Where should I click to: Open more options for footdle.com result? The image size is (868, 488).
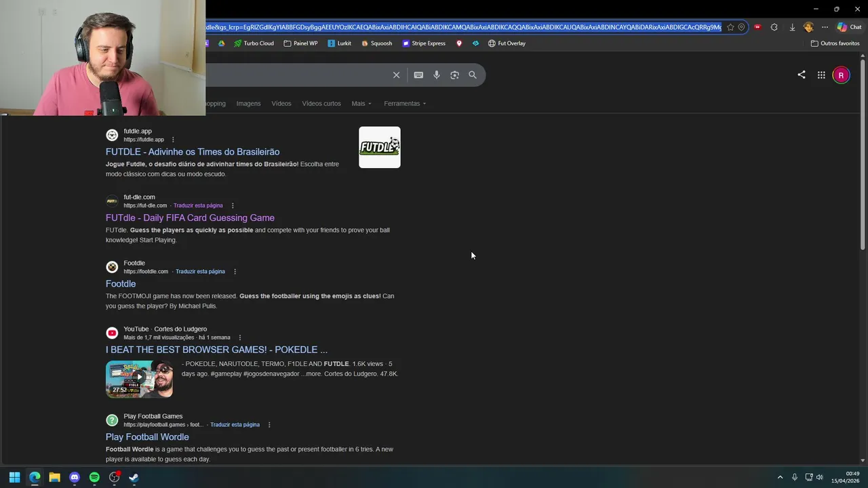point(235,271)
